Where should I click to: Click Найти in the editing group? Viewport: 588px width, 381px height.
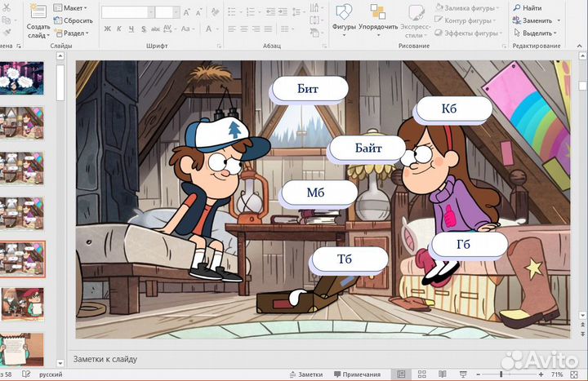(x=532, y=7)
